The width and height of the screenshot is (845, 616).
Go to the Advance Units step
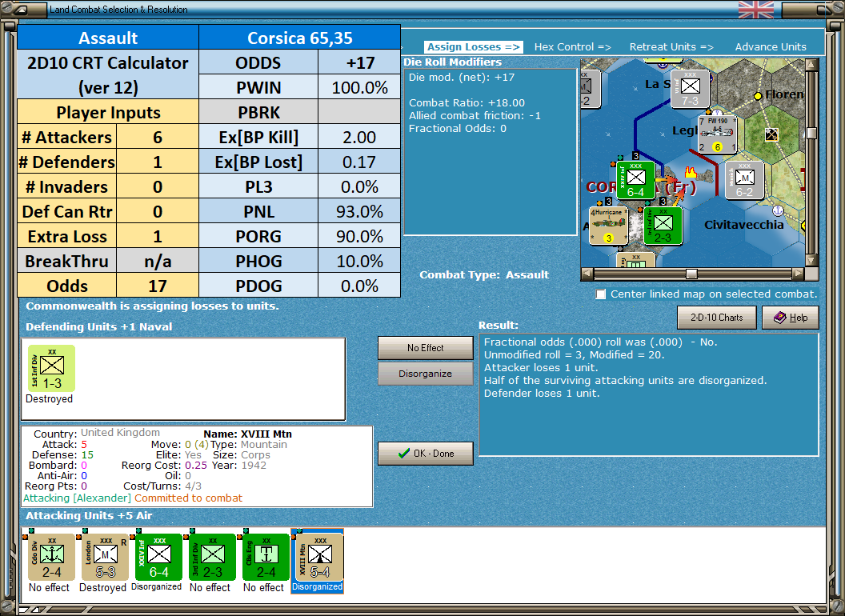tap(771, 47)
